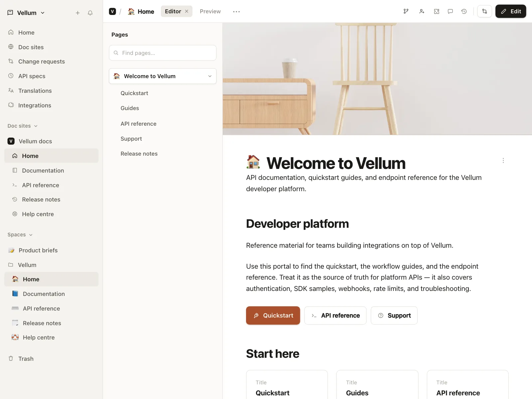Image resolution: width=532 pixels, height=399 pixels.
Task: Open the Quickstart card under Start here
Action: (x=287, y=385)
